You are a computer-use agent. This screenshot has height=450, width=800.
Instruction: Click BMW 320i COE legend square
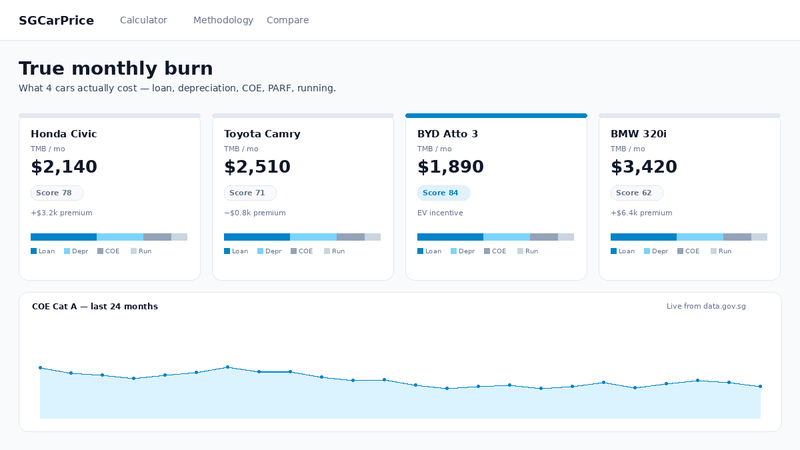(681, 251)
